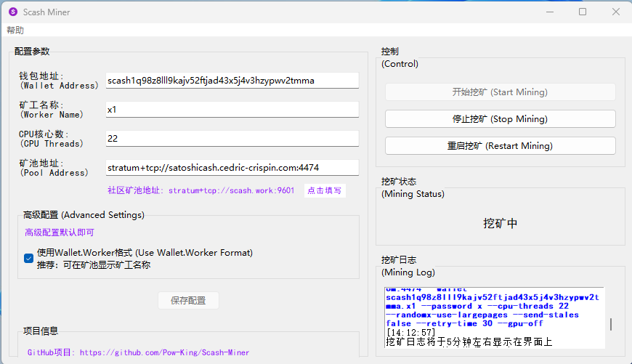Click the 推荐：可在矿池显示矿工名称 recommendation text

click(x=94, y=265)
